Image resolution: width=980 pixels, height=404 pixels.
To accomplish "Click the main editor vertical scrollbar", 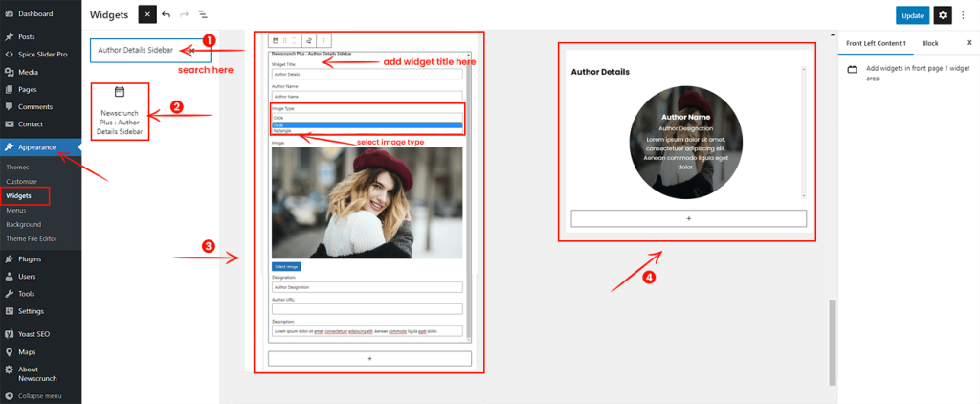I will click(x=832, y=342).
